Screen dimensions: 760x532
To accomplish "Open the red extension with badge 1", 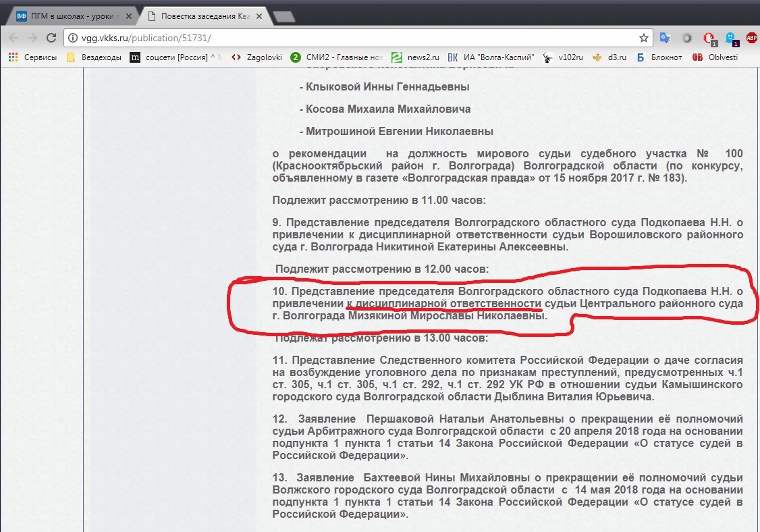I will [x=709, y=38].
